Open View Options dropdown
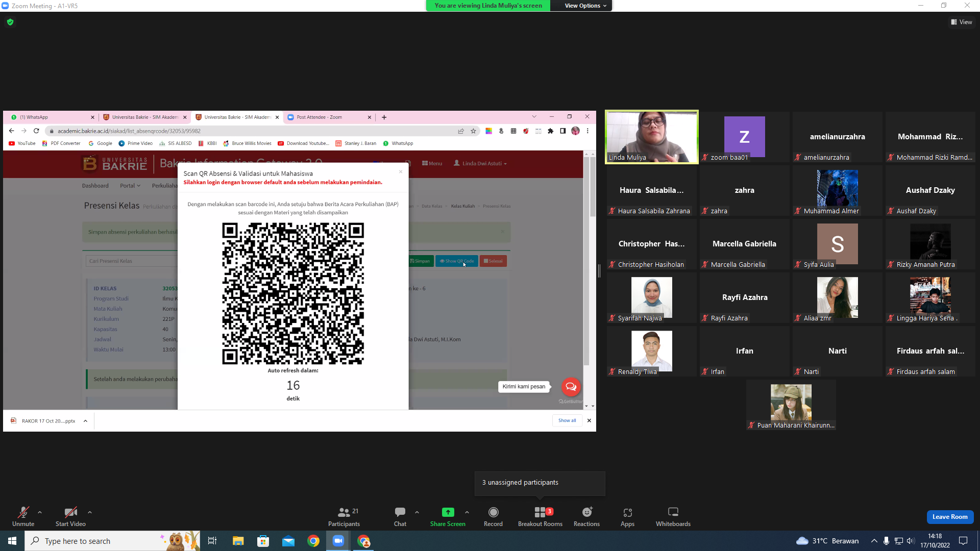The height and width of the screenshot is (551, 980). (x=585, y=6)
